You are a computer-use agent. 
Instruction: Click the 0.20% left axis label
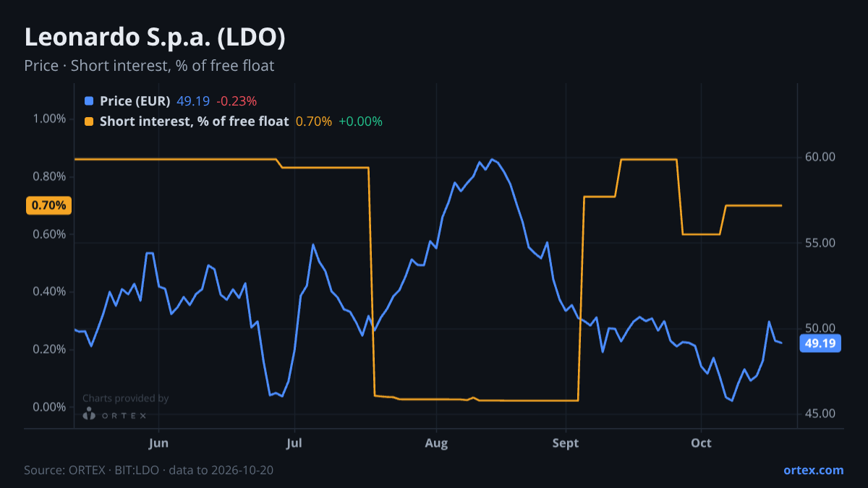pos(50,349)
